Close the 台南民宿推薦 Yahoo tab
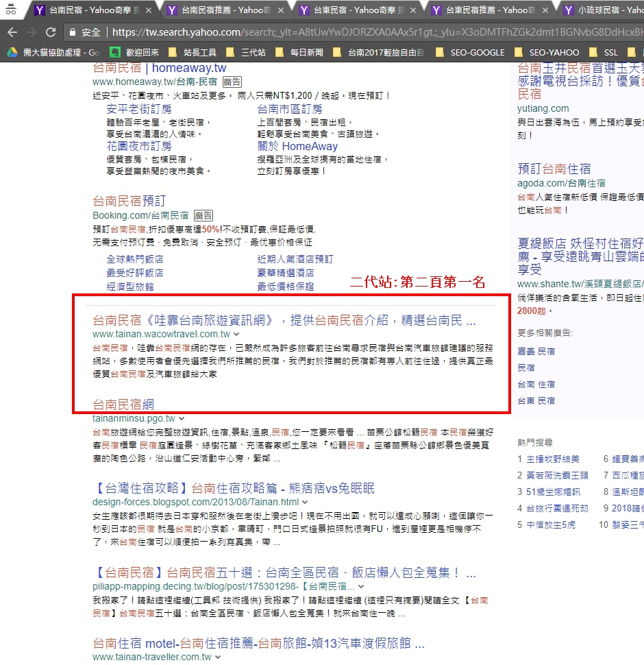 coord(280,10)
